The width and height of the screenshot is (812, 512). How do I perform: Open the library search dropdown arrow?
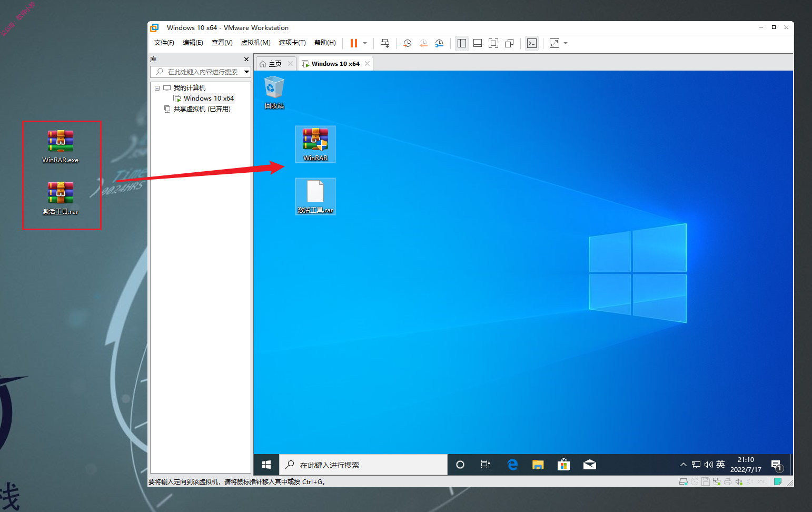pyautogui.click(x=246, y=72)
